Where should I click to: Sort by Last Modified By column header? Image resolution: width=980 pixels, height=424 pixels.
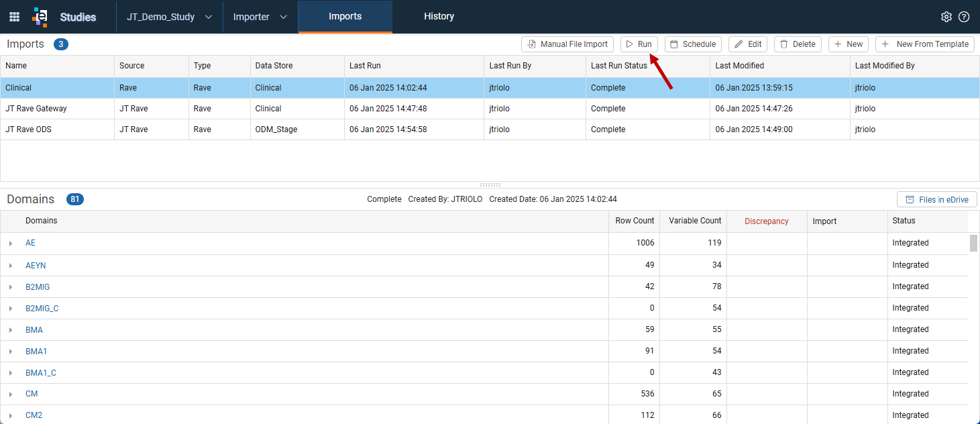[915, 66]
